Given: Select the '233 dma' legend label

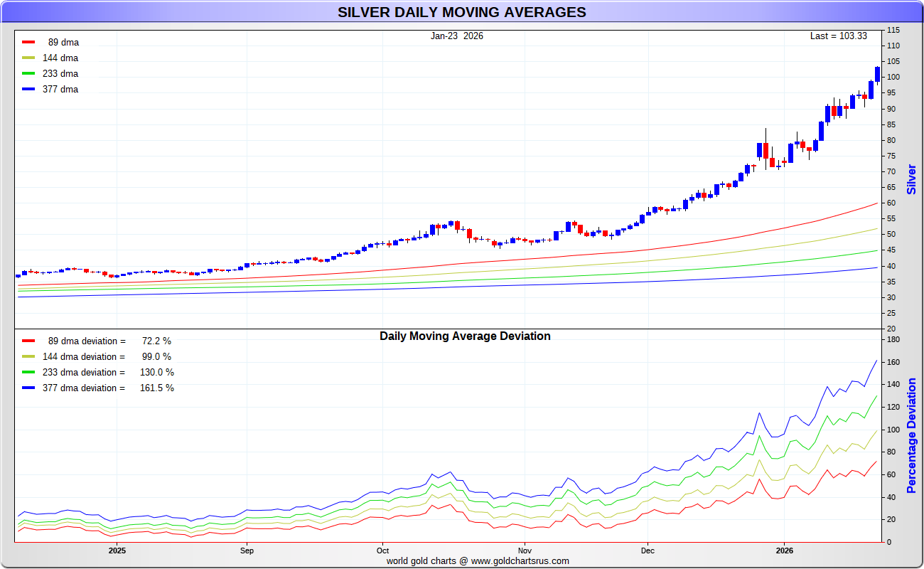Looking at the screenshot, I should [x=60, y=74].
